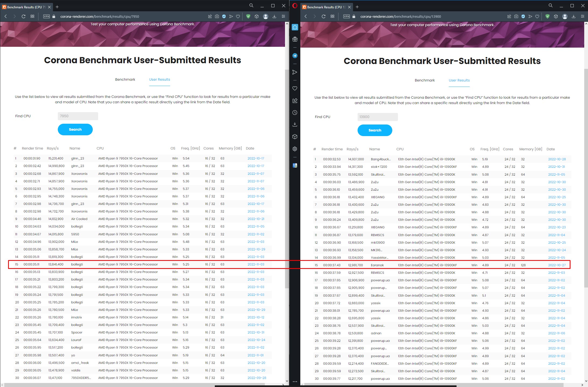Open Easy Setup menu in left window
The image size is (588, 387).
[283, 16]
